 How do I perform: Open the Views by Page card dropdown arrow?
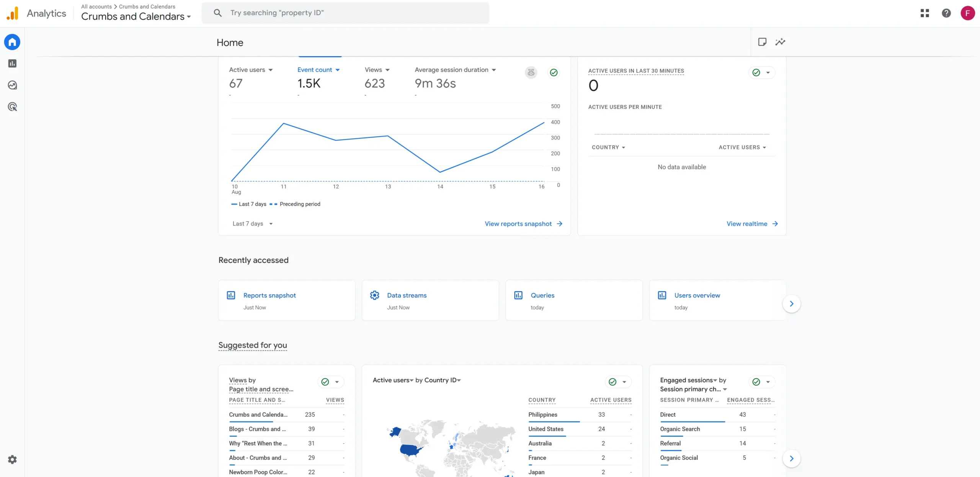(x=337, y=382)
